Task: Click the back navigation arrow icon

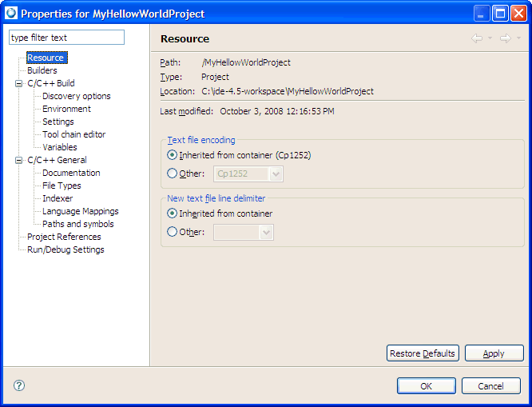Action: [477, 38]
